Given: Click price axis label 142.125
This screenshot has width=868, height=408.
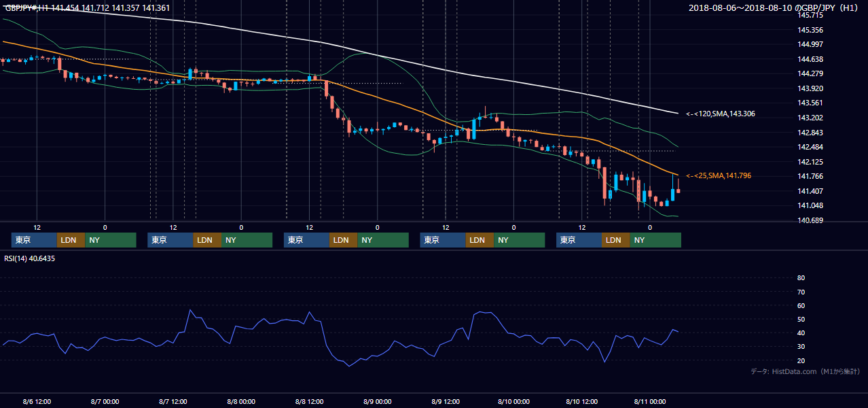Looking at the screenshot, I should [x=810, y=162].
